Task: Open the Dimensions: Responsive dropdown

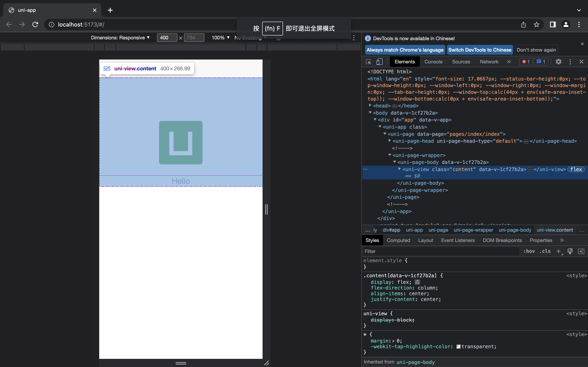Action: click(120, 38)
